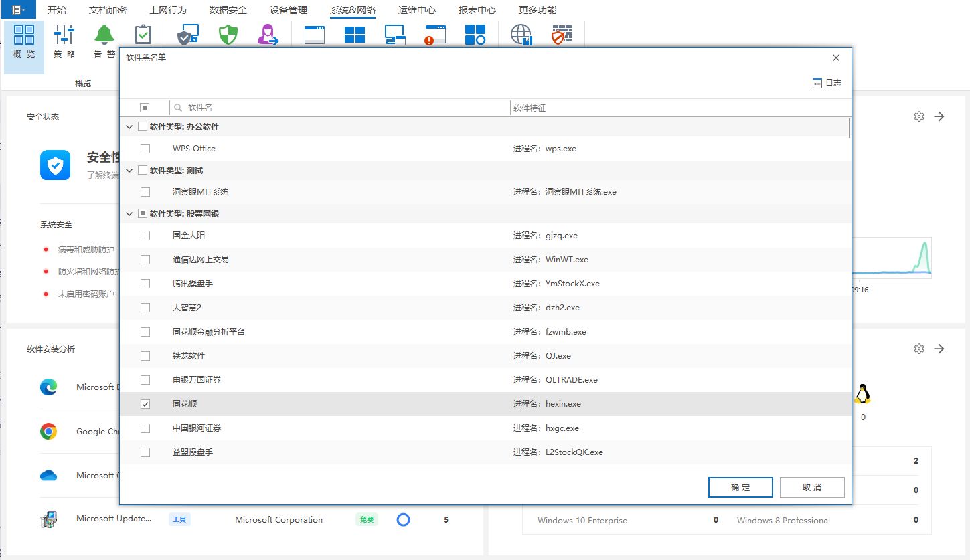Screen dimensions: 970x560
Task: Click the 软件名 search field
Action: point(339,108)
